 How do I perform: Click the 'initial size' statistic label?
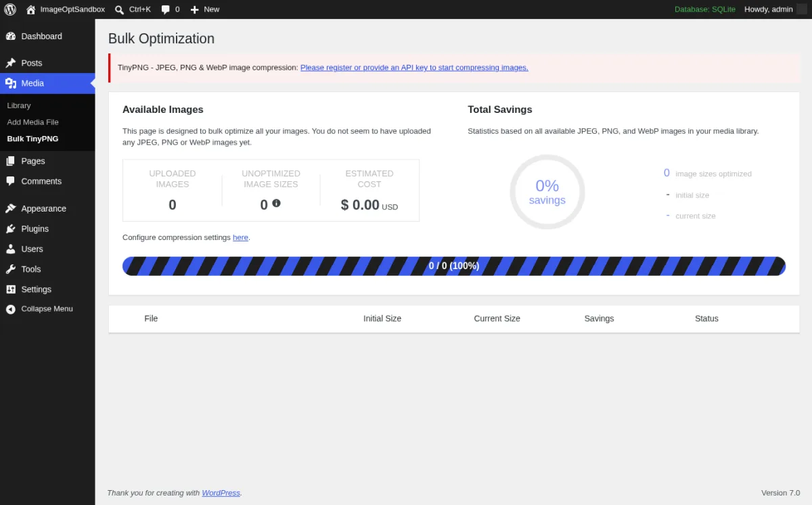pyautogui.click(x=692, y=195)
